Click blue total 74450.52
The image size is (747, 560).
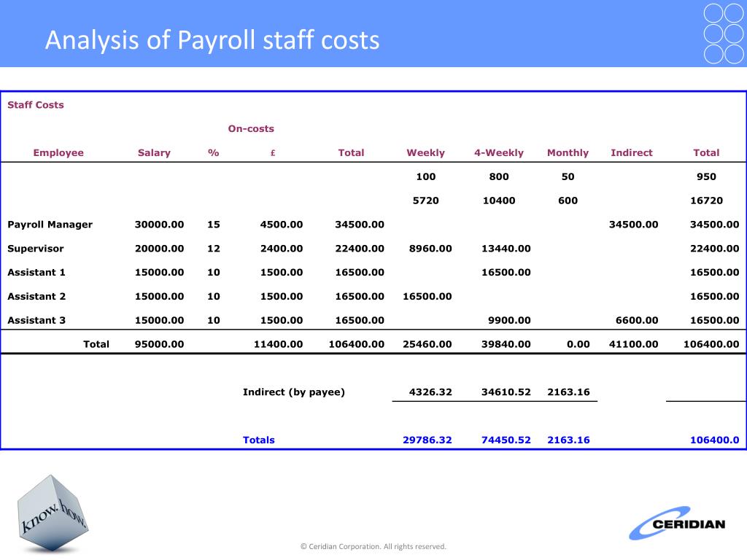[x=506, y=440]
